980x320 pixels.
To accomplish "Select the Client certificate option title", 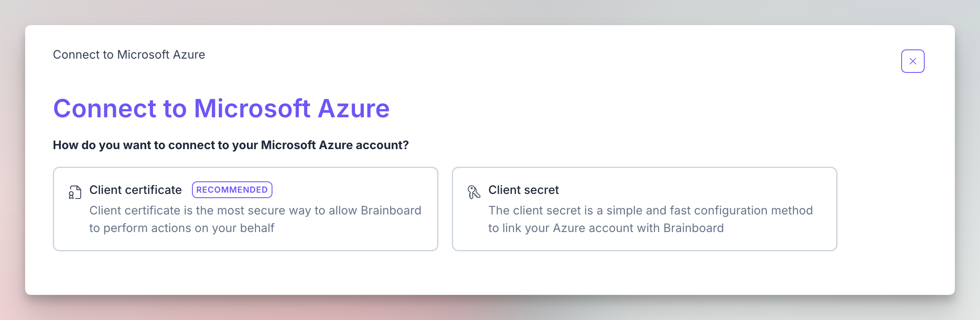I will 135,190.
